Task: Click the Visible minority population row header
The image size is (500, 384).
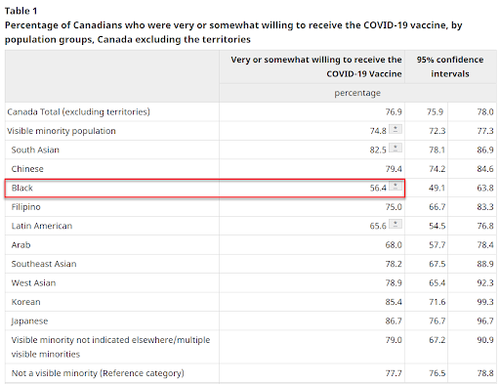Action: (61, 131)
